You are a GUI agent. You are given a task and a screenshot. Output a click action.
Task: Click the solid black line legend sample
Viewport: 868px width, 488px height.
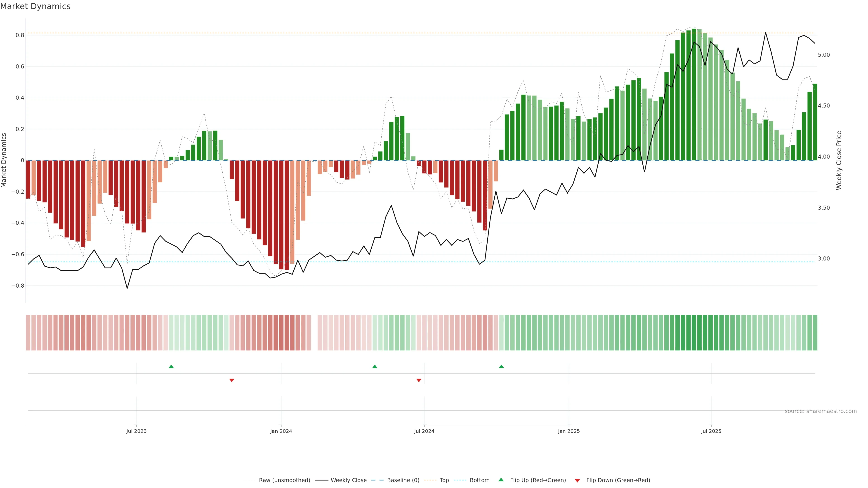[321, 480]
